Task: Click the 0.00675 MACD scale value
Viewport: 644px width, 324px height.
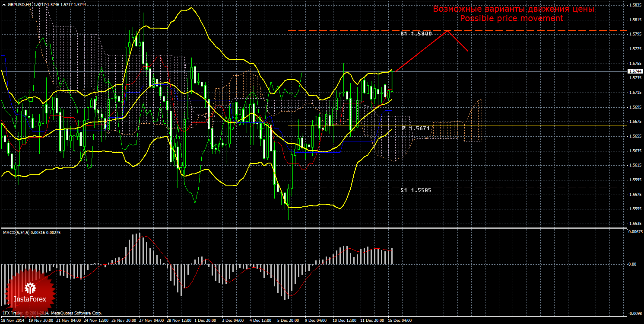Action: pyautogui.click(x=635, y=232)
